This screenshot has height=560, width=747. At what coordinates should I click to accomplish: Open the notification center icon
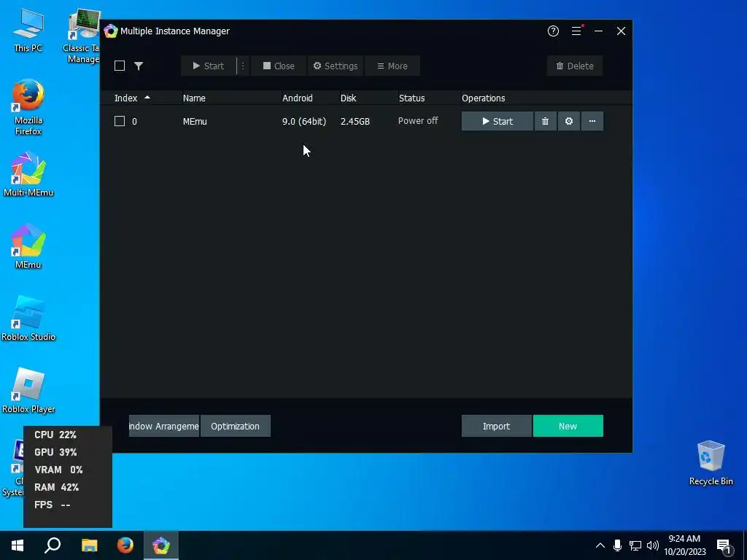click(724, 547)
